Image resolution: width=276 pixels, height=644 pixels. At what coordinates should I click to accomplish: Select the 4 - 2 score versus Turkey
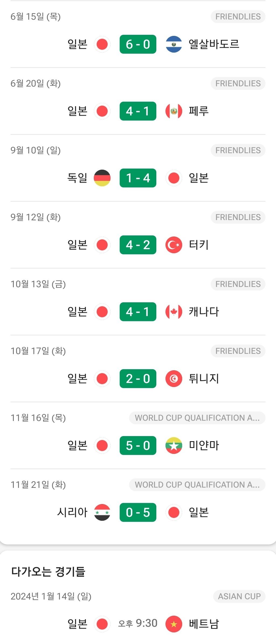pos(138,245)
